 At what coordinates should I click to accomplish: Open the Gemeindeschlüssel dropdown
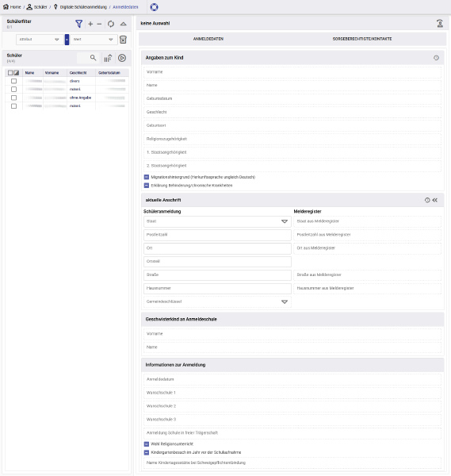[217, 301]
